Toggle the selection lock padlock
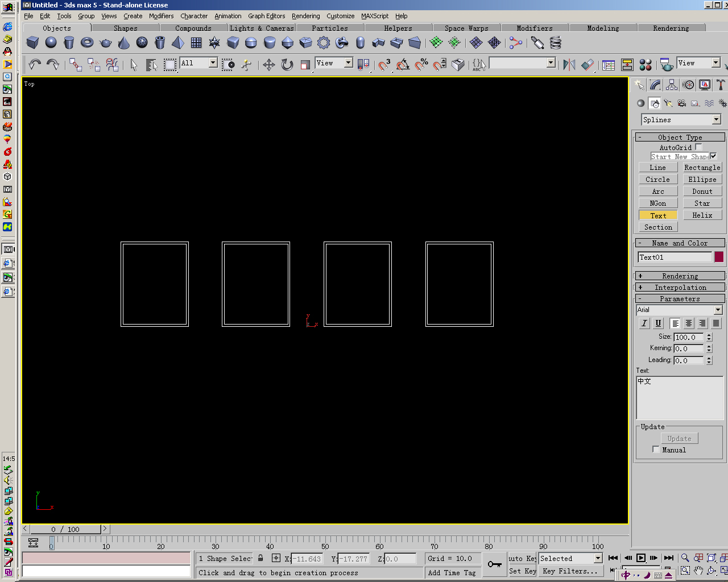This screenshot has height=582, width=728. (x=260, y=558)
